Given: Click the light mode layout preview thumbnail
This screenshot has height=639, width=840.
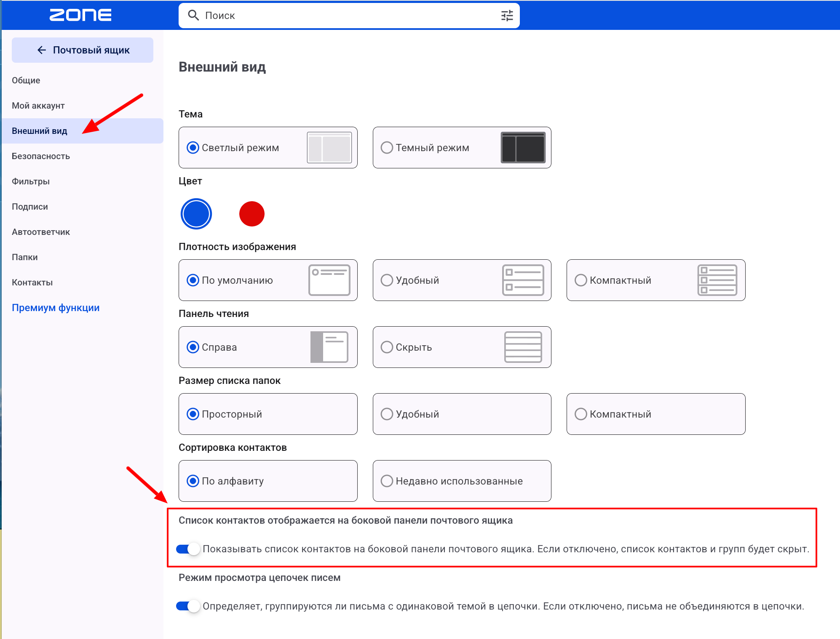Looking at the screenshot, I should [329, 147].
